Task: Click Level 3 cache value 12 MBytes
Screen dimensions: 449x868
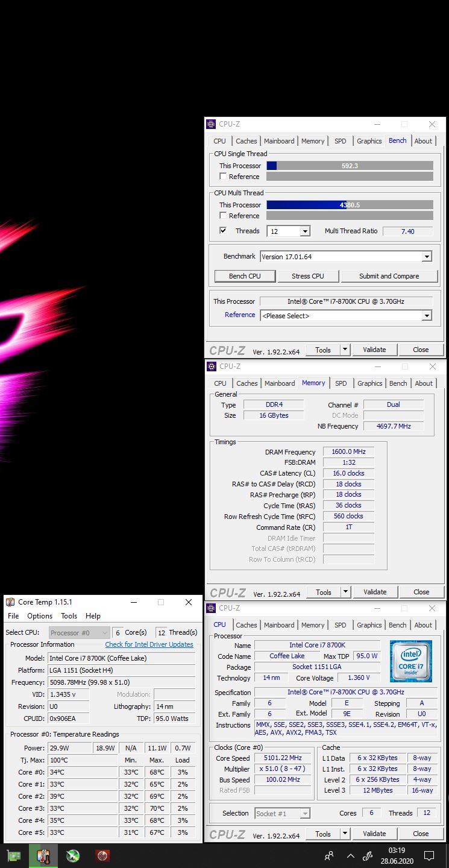Action: (378, 790)
